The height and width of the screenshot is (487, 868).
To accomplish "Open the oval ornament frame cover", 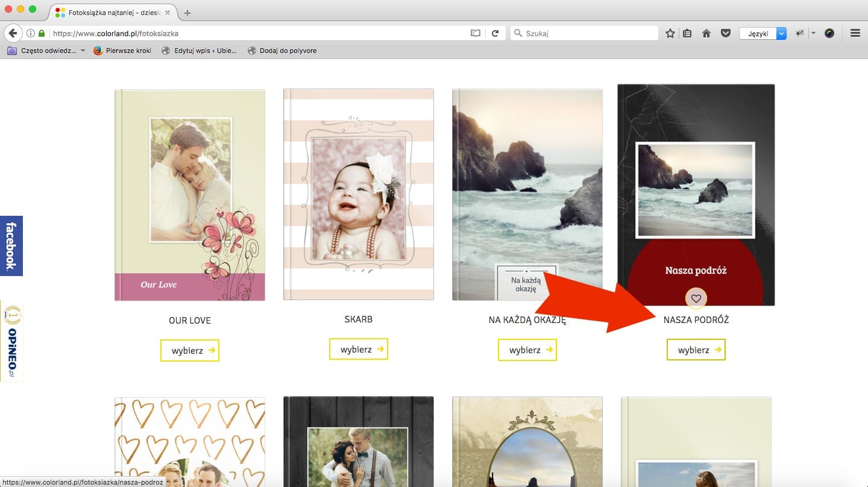I will 527,442.
